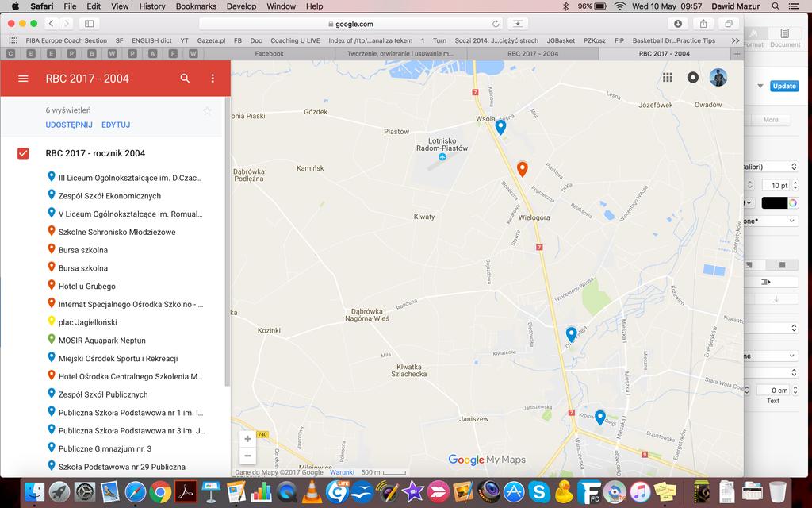Star the map as a favorite

[207, 111]
